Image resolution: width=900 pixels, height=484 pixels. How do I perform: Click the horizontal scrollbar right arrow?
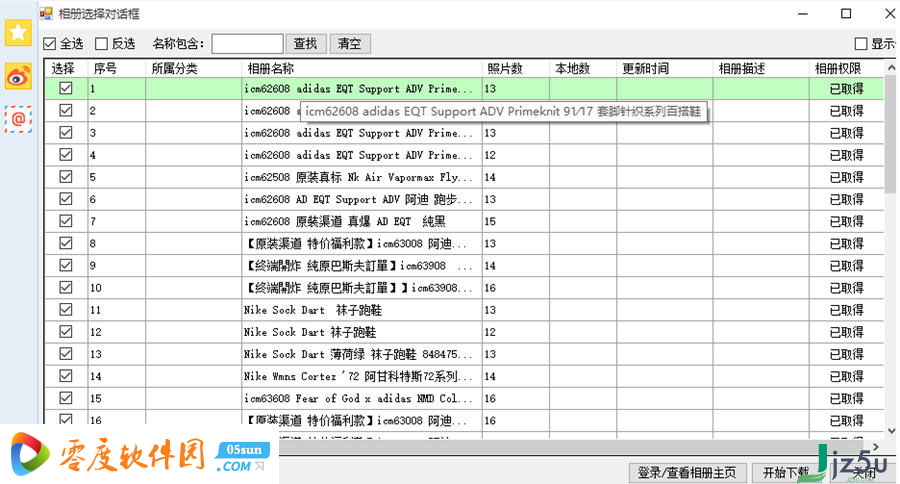pos(875,447)
